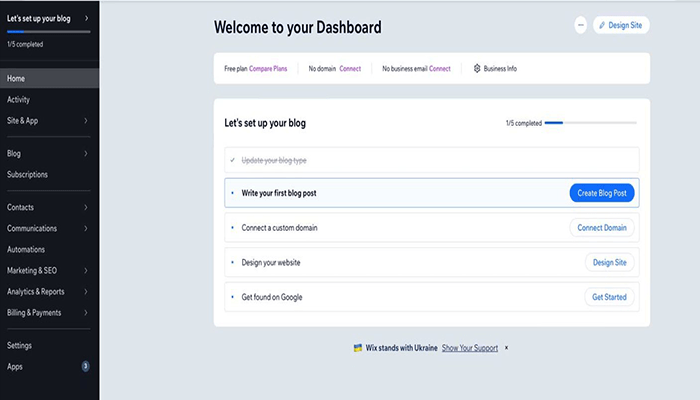Click the Update your blog type text
This screenshot has width=700, height=400.
pos(274,160)
